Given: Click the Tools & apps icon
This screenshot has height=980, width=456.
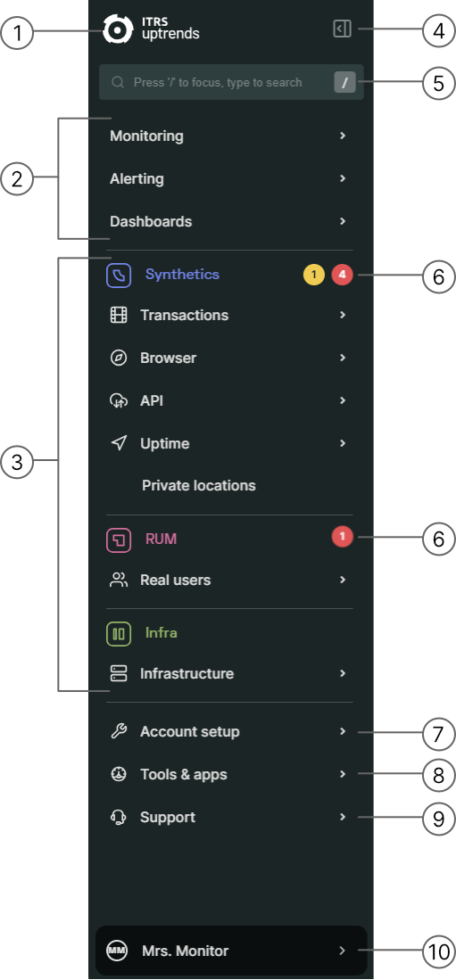Looking at the screenshot, I should [x=119, y=774].
